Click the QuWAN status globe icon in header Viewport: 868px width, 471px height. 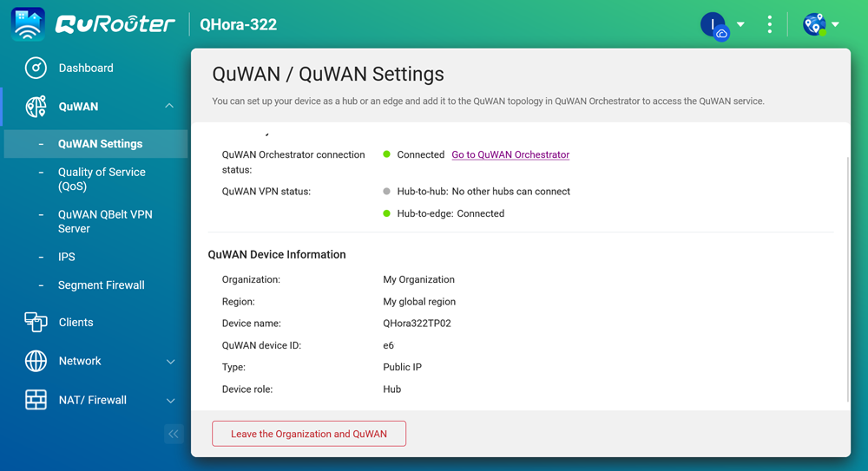pos(814,24)
